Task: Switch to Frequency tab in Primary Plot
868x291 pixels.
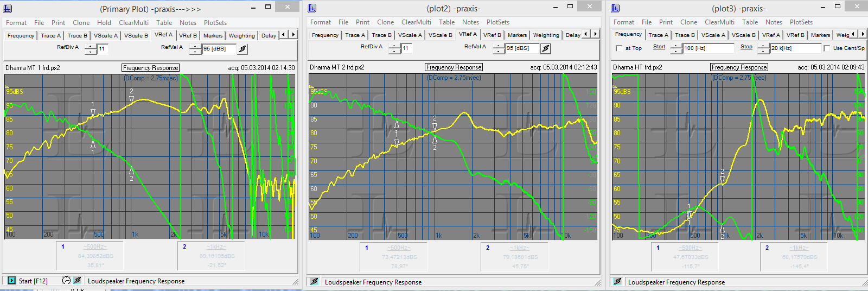Action: [21, 36]
